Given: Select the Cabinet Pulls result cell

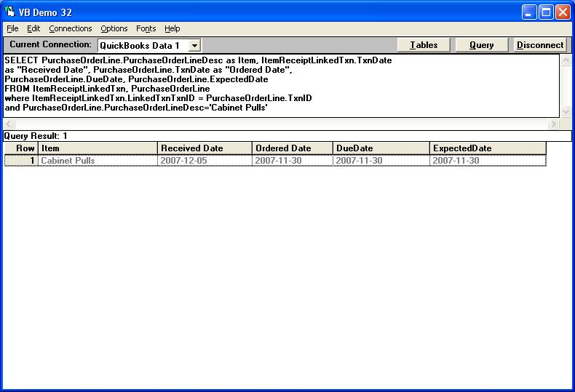Looking at the screenshot, I should 98,161.
